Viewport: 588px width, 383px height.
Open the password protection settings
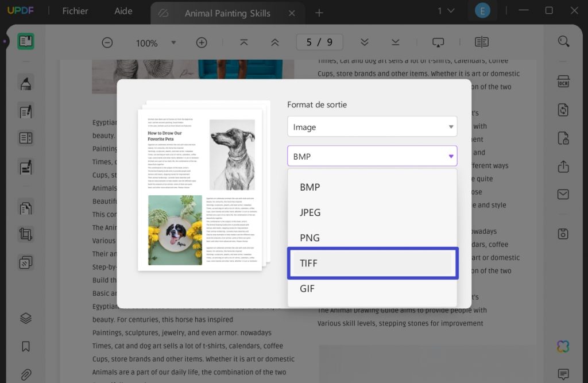click(x=563, y=138)
